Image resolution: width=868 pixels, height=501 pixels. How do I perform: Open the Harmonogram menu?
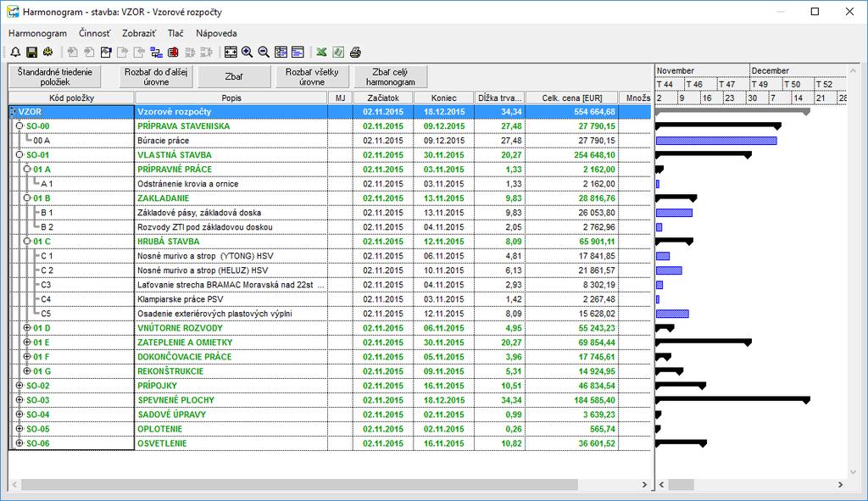(x=37, y=33)
